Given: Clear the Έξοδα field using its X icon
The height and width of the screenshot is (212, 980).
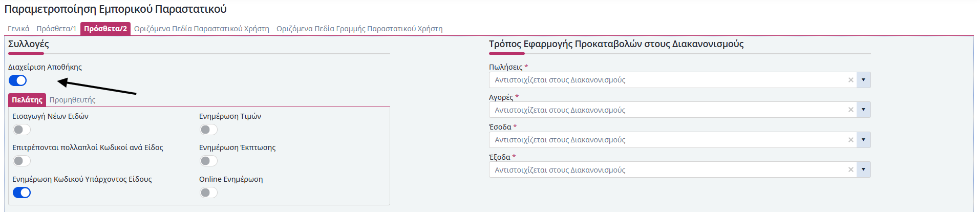Looking at the screenshot, I should pos(850,169).
